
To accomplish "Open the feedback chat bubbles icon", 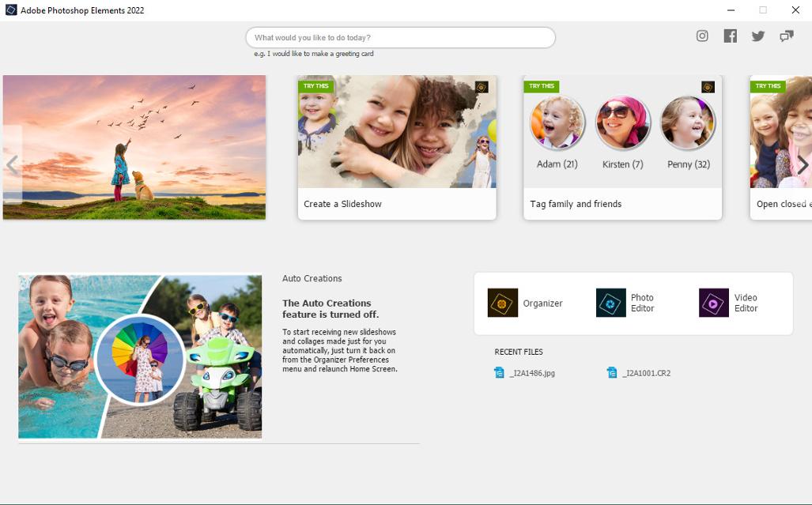I will [x=787, y=36].
